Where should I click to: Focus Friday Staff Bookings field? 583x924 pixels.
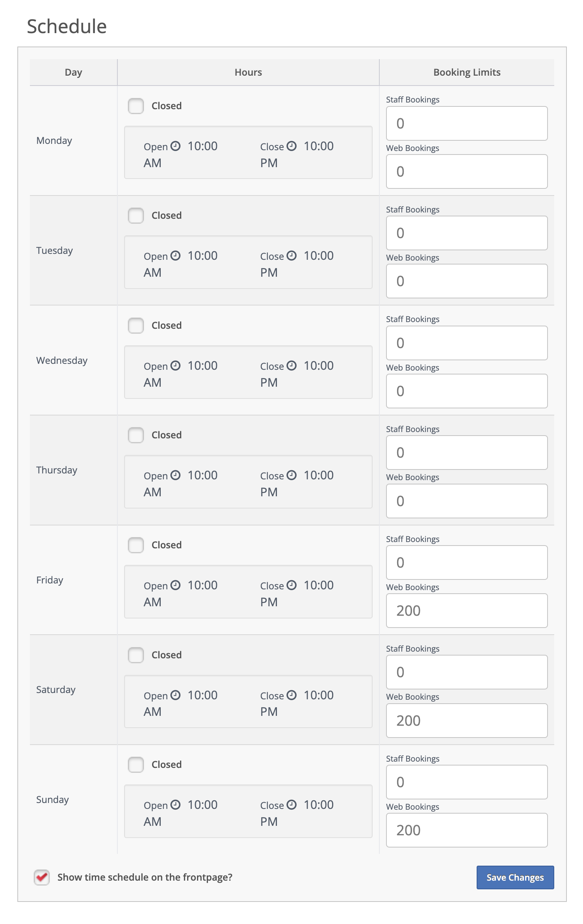(467, 563)
